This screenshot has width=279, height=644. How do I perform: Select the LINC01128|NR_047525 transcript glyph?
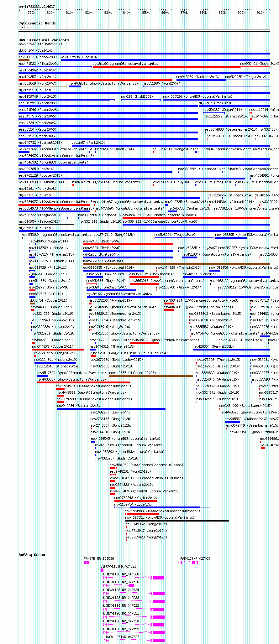click(134, 641)
